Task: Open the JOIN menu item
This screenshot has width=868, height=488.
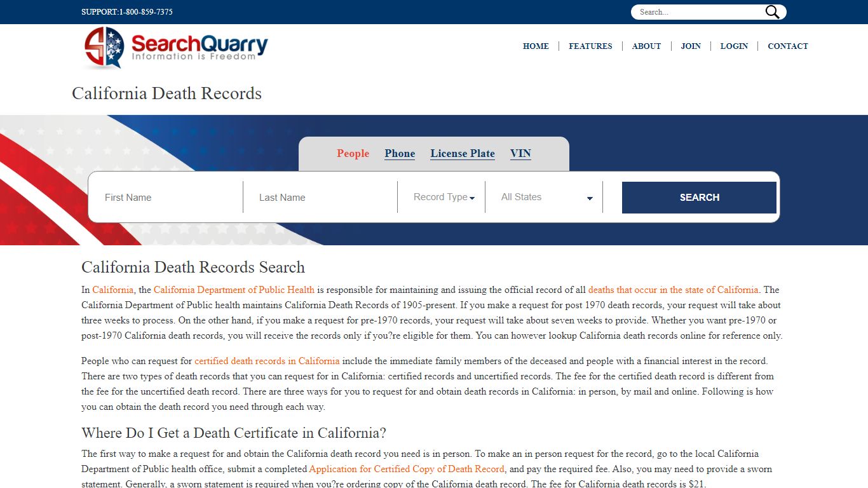Action: click(x=691, y=46)
